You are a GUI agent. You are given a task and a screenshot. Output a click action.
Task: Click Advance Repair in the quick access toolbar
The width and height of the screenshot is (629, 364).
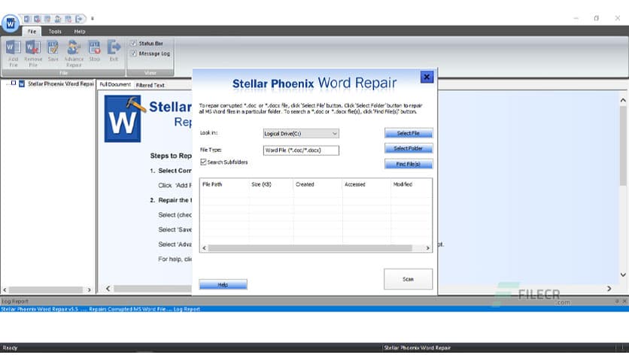click(x=58, y=19)
